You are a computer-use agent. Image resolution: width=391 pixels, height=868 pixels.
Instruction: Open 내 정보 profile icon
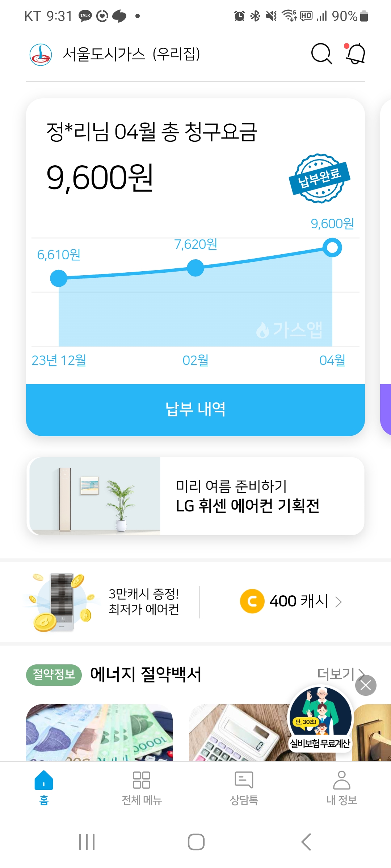click(342, 780)
